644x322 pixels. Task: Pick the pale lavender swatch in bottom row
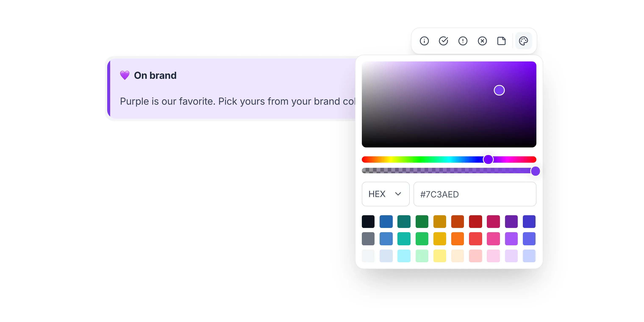tap(511, 256)
